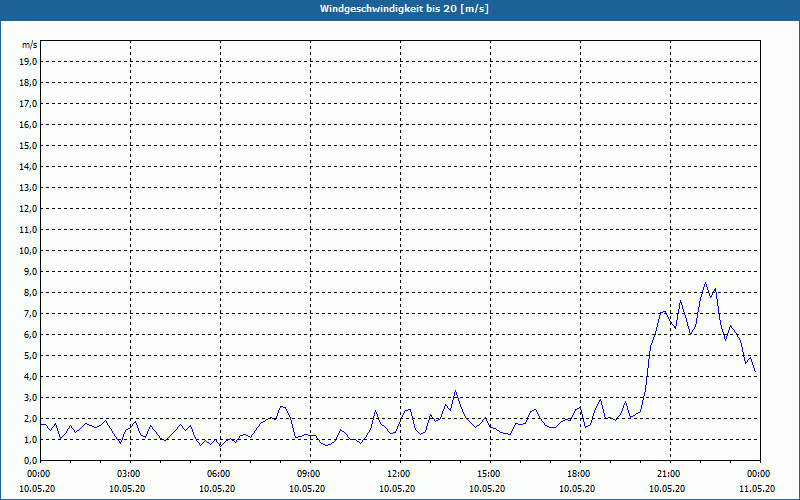The height and width of the screenshot is (500, 800).
Task: Click the 9,0 y-axis label
Action: tap(30, 271)
